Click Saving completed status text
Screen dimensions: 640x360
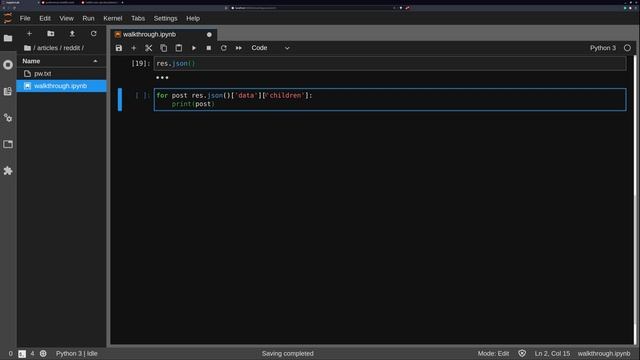[288, 353]
